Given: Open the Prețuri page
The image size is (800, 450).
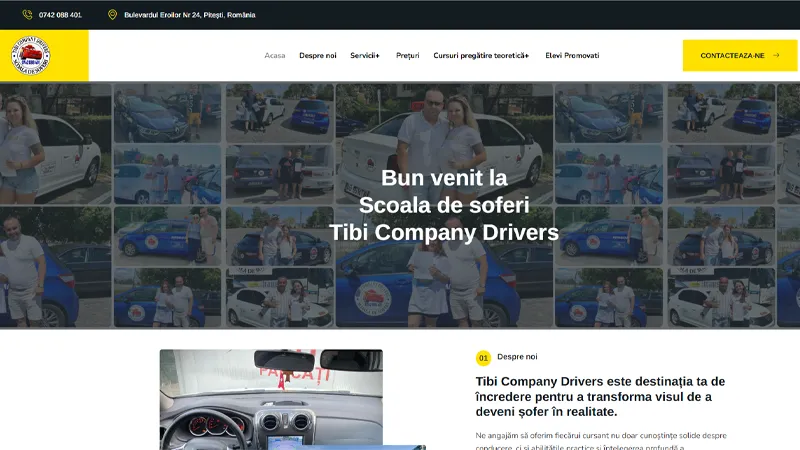Looking at the screenshot, I should pos(408,55).
